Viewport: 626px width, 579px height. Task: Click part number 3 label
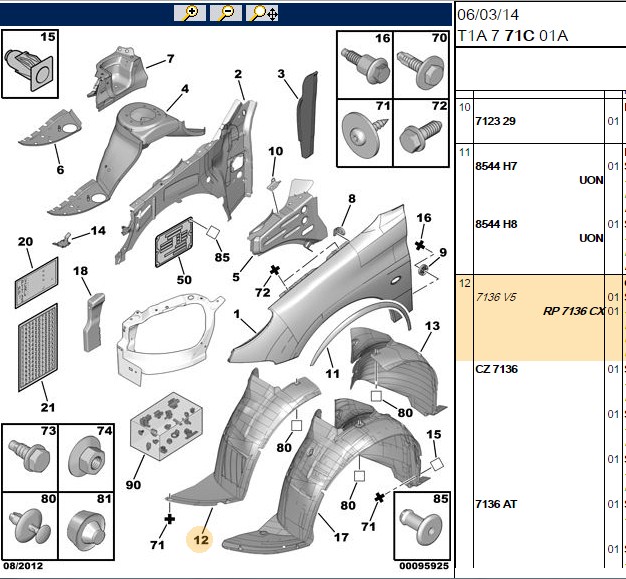(x=281, y=73)
